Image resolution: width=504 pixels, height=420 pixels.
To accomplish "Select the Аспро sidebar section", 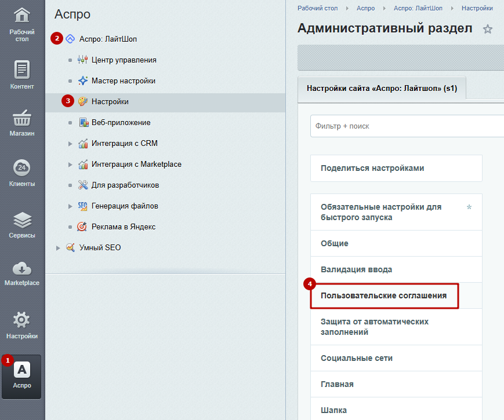I will pos(22,375).
